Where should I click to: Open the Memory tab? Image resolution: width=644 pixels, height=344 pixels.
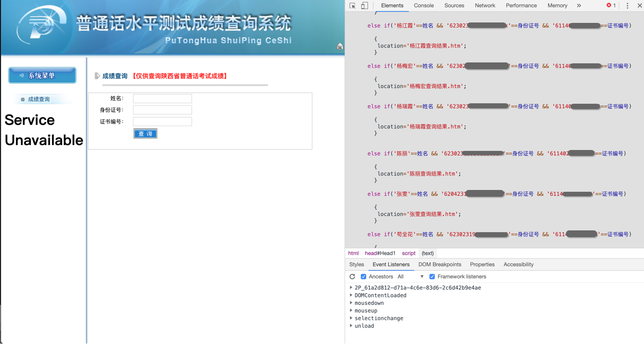[557, 6]
